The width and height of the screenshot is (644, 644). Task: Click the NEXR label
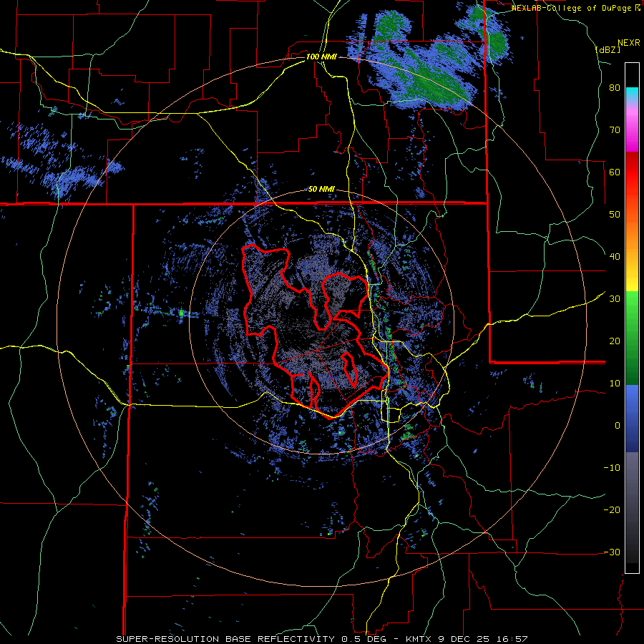tap(629, 42)
